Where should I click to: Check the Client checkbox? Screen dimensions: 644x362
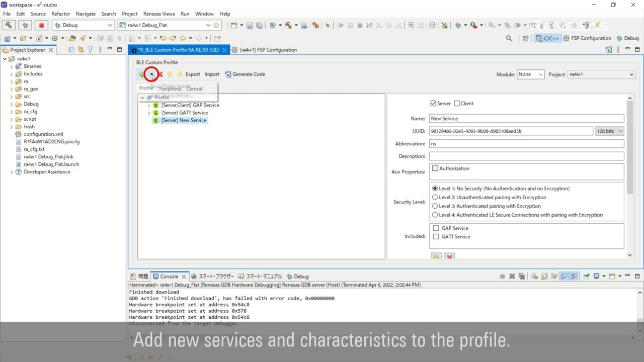tap(457, 104)
